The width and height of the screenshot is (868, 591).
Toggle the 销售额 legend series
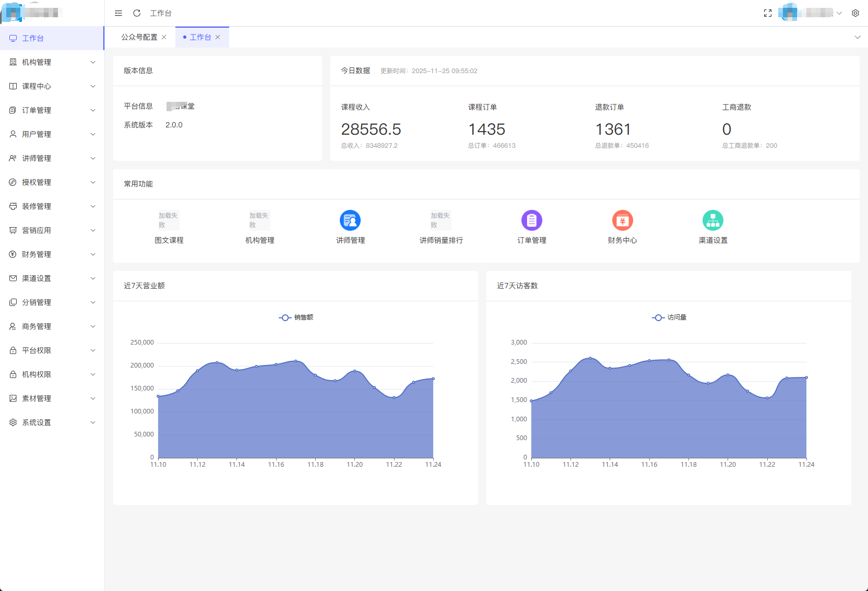coord(296,317)
